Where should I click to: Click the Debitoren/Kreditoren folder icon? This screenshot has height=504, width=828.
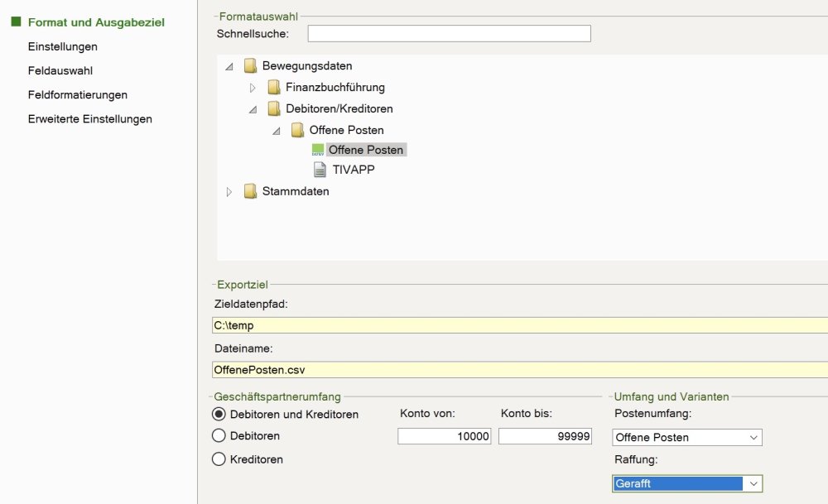coord(274,109)
